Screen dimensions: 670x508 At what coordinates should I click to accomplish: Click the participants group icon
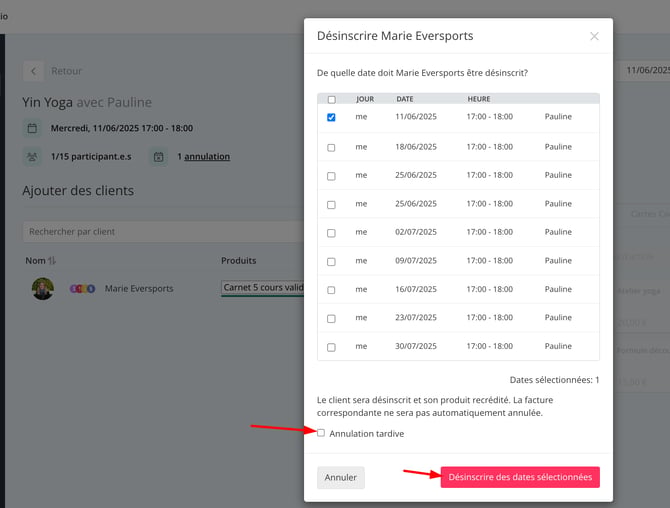32,157
